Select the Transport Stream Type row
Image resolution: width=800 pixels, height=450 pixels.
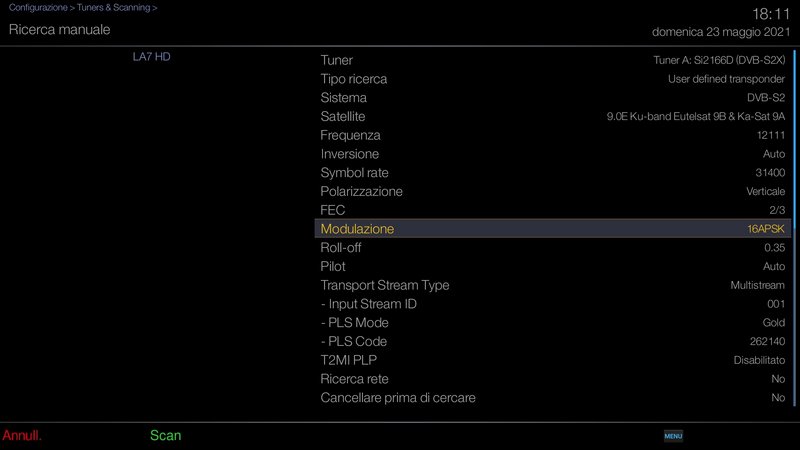point(553,285)
